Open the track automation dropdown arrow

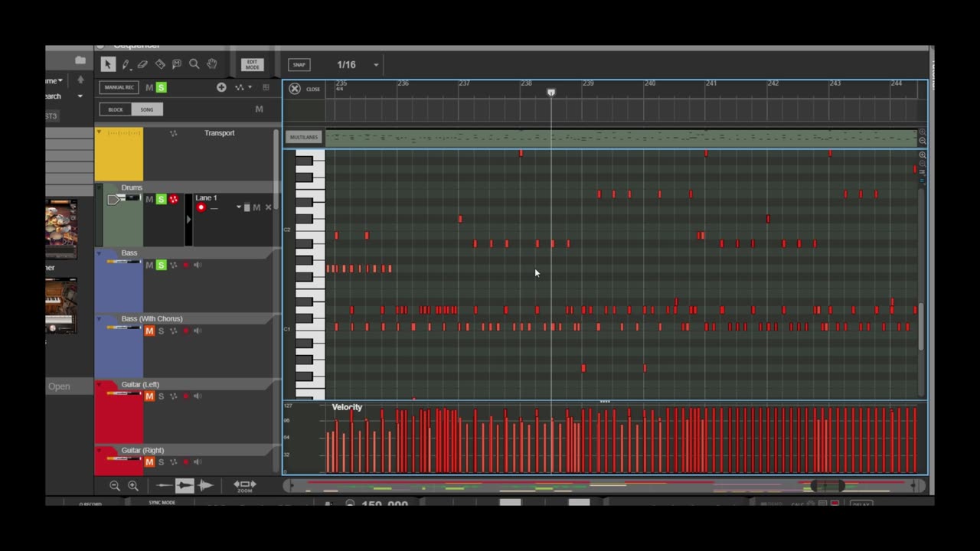[x=250, y=87]
